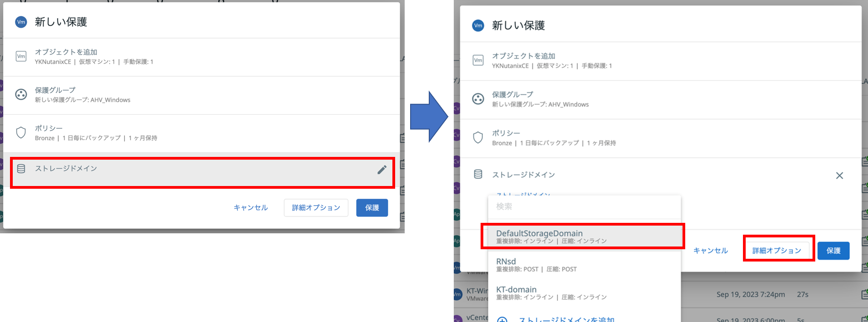Viewport: 868px width, 322px height.
Task: Click blue Protect button in right dialog
Action: click(833, 251)
